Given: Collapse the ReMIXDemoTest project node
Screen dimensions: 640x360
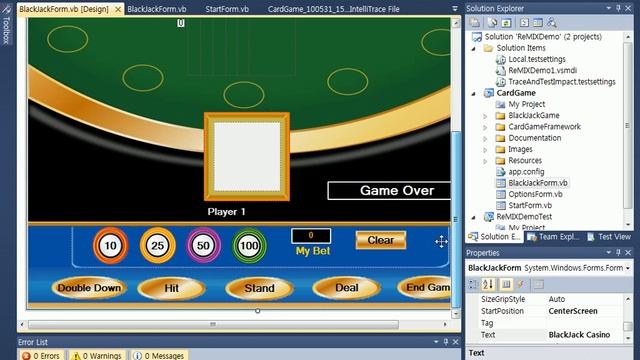Looking at the screenshot, I should click(x=473, y=217).
